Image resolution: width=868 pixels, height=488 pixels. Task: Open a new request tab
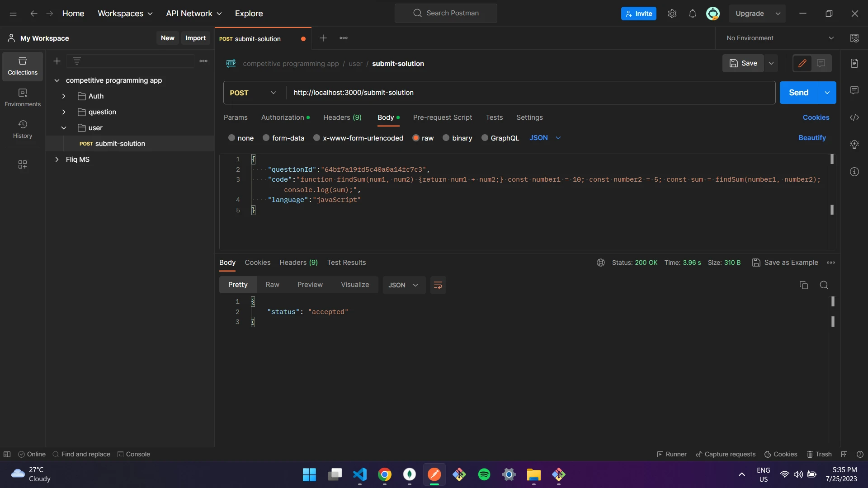pos(323,38)
